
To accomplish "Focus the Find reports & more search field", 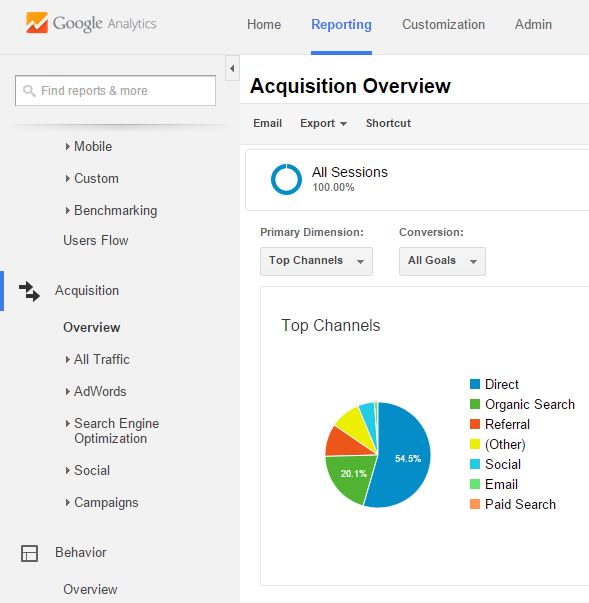I will [115, 91].
